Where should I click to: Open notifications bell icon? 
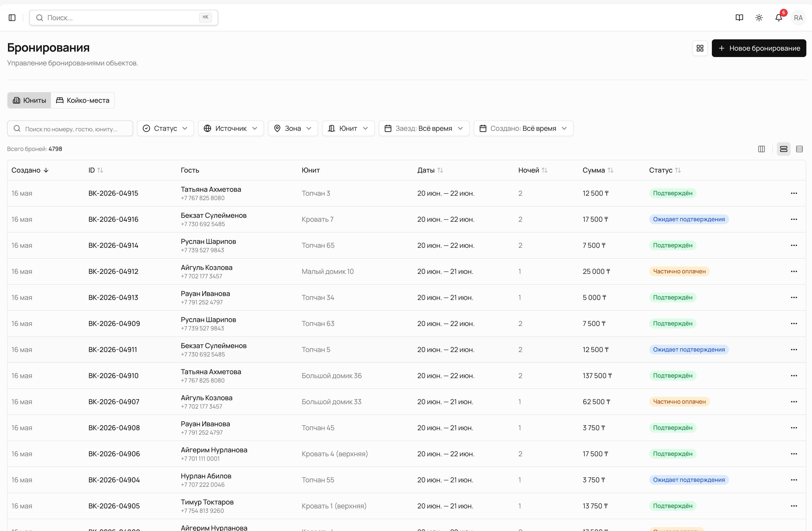point(779,18)
